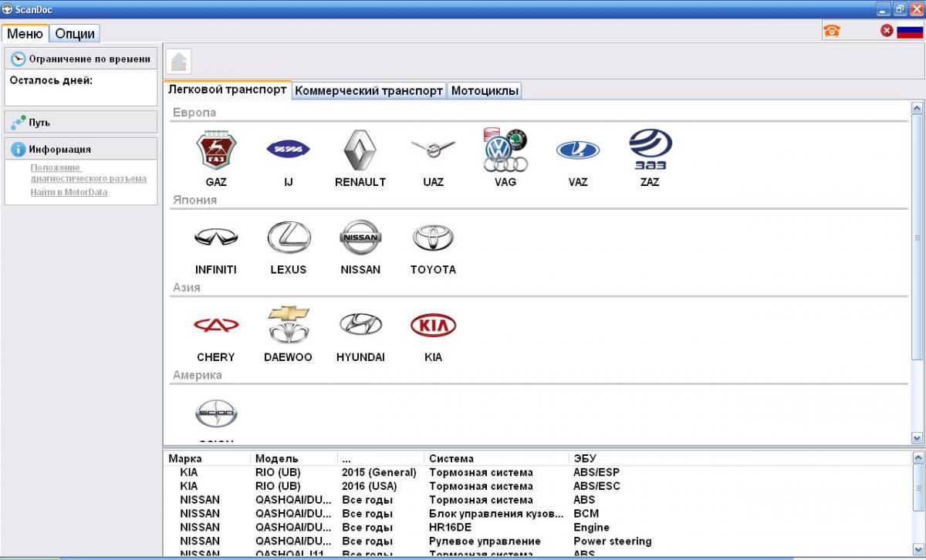Select the Легковой транспорт tab
Image resolution: width=926 pixels, height=560 pixels.
[x=228, y=89]
